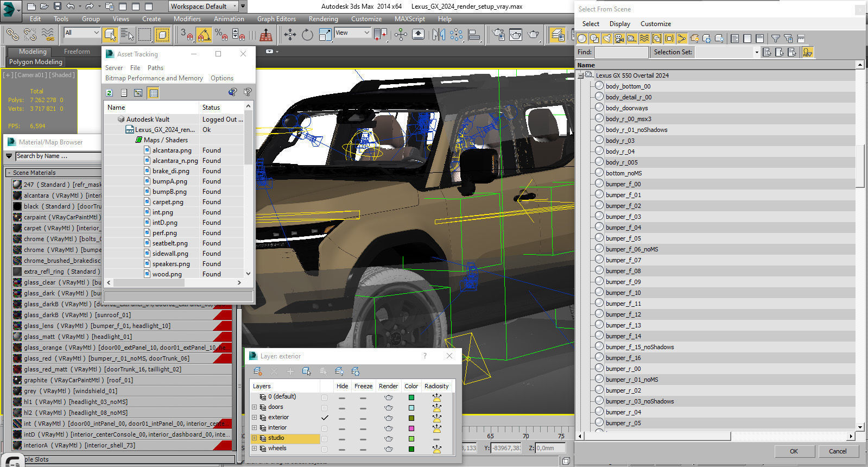Select the Move tool
868x467 pixels.
click(x=290, y=35)
